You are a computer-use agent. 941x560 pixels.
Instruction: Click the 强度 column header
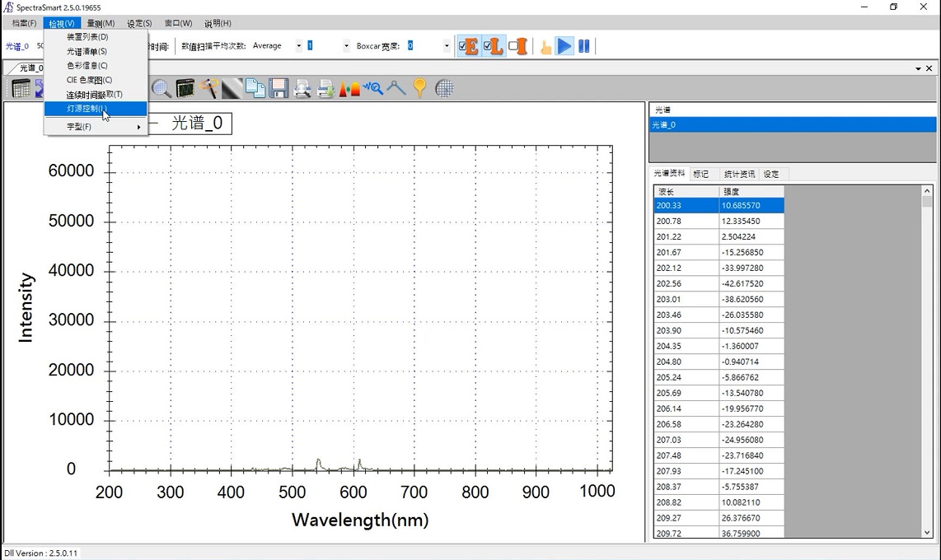click(751, 192)
